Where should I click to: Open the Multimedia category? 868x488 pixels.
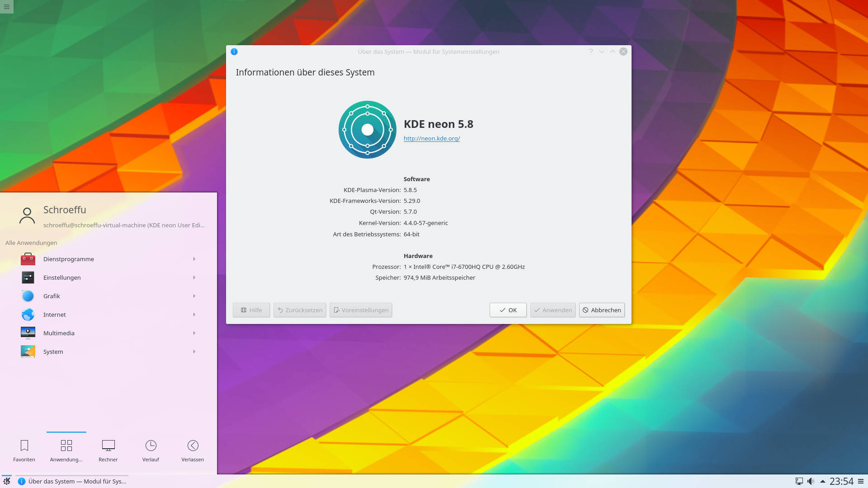(108, 333)
